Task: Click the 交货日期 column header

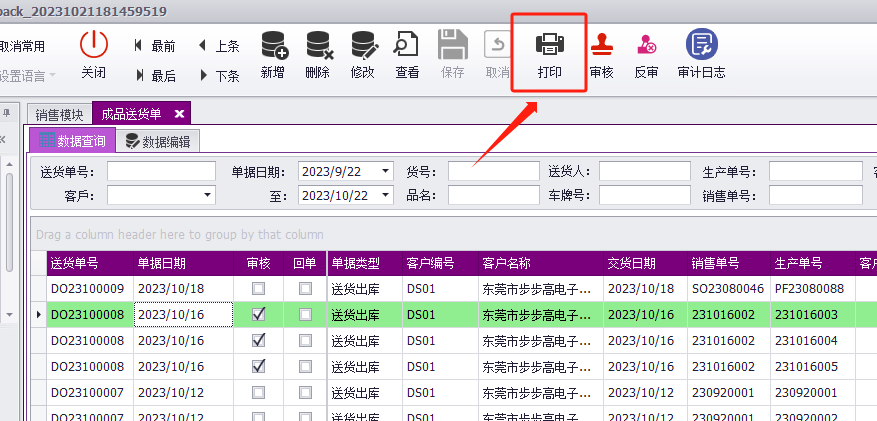Action: (645, 263)
